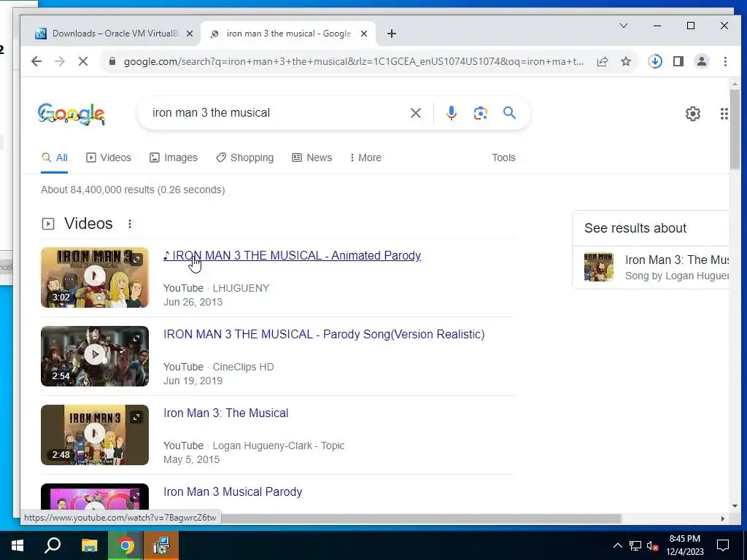Open Windows taskbar search

(x=53, y=545)
